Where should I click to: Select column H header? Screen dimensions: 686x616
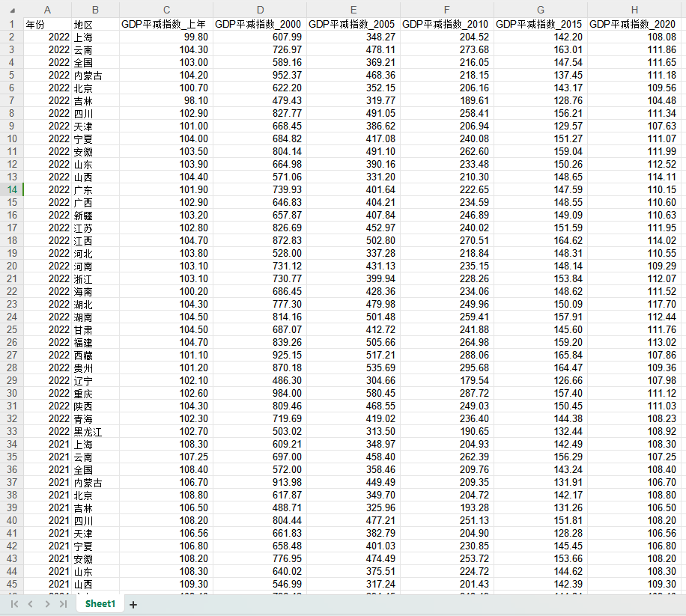pos(634,10)
